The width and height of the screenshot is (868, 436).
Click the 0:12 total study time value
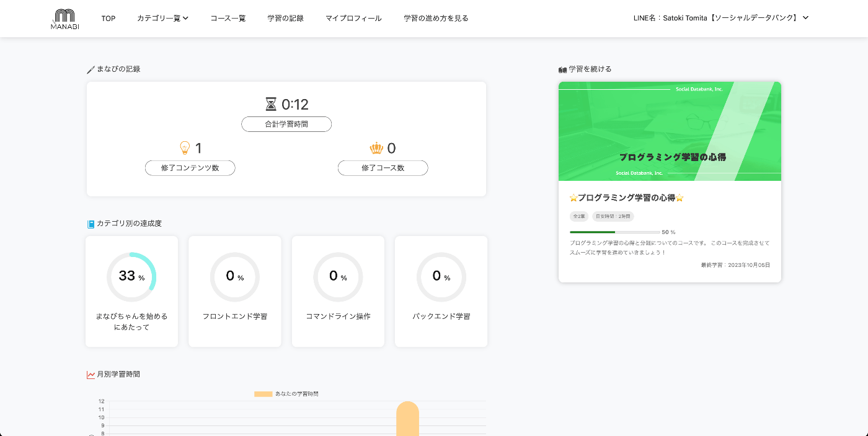[295, 104]
